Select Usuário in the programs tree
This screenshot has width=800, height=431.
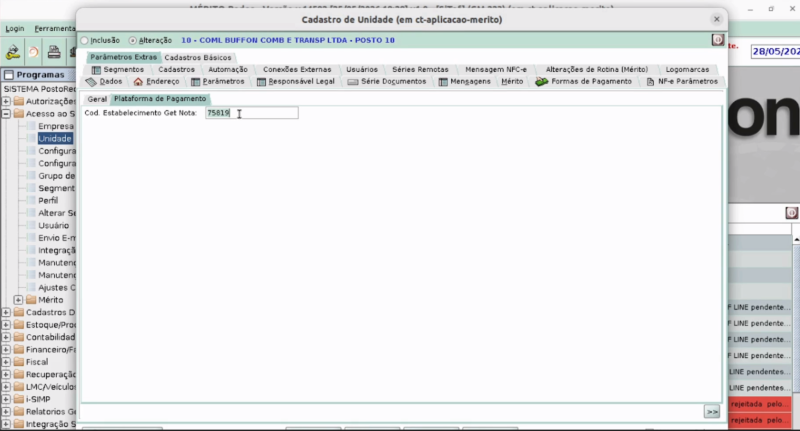(53, 225)
